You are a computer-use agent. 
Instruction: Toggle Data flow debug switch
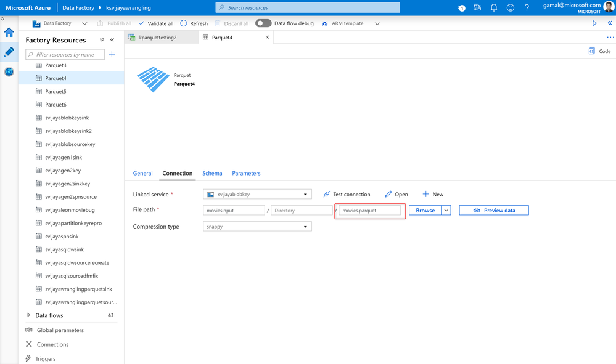pos(263,23)
